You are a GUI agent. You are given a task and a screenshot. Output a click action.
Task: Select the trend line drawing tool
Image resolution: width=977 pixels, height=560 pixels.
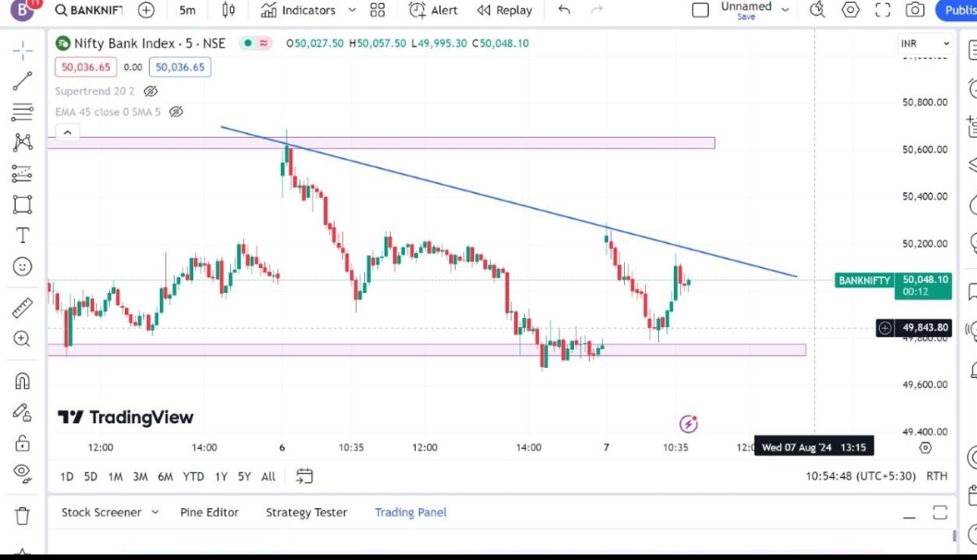point(23,81)
